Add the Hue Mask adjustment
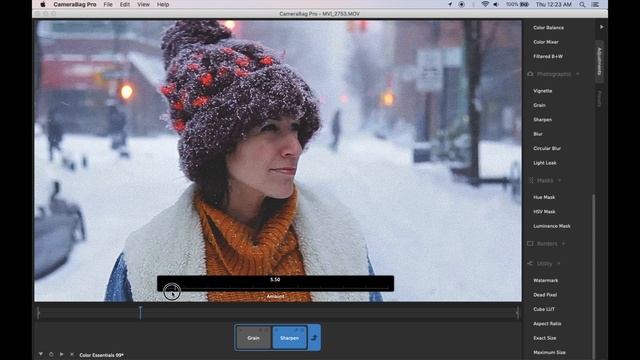Screen dimensions: 640x360 coord(544,197)
